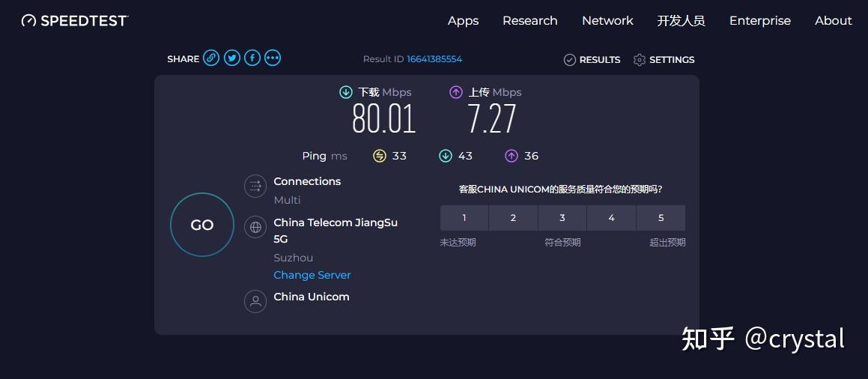The image size is (868, 379).
Task: Rate China Unicom service as 3
Action: click(x=562, y=218)
